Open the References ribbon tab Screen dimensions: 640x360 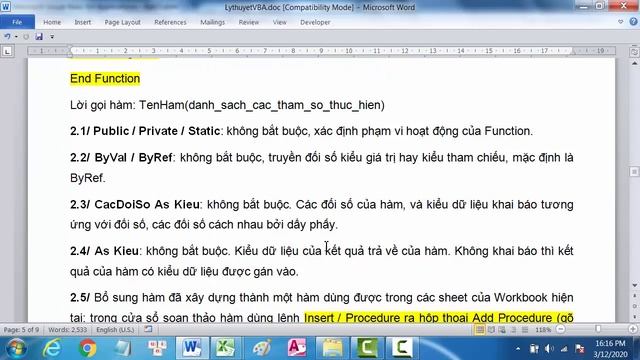coord(170,22)
